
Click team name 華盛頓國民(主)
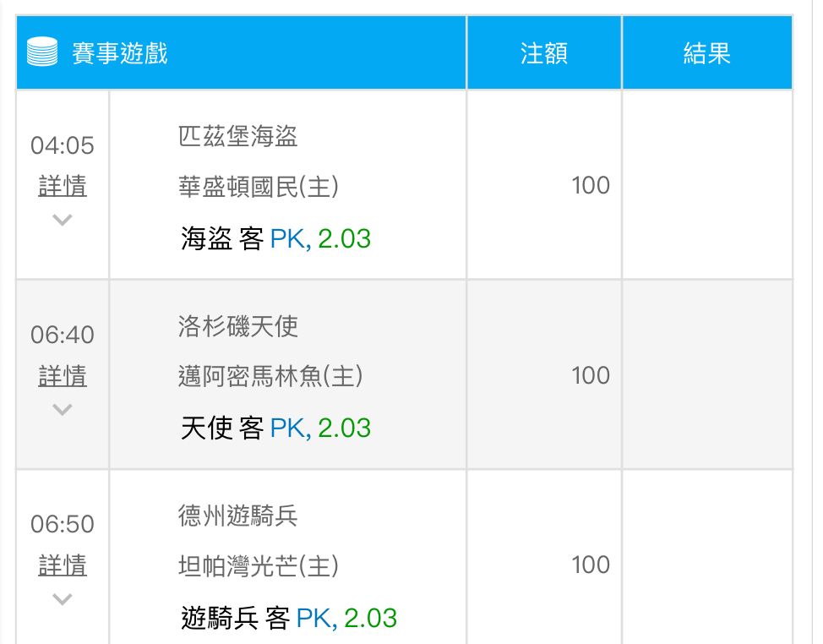coord(258,187)
